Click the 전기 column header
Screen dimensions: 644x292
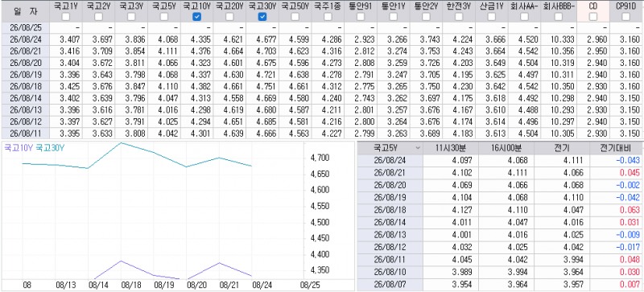(x=561, y=148)
